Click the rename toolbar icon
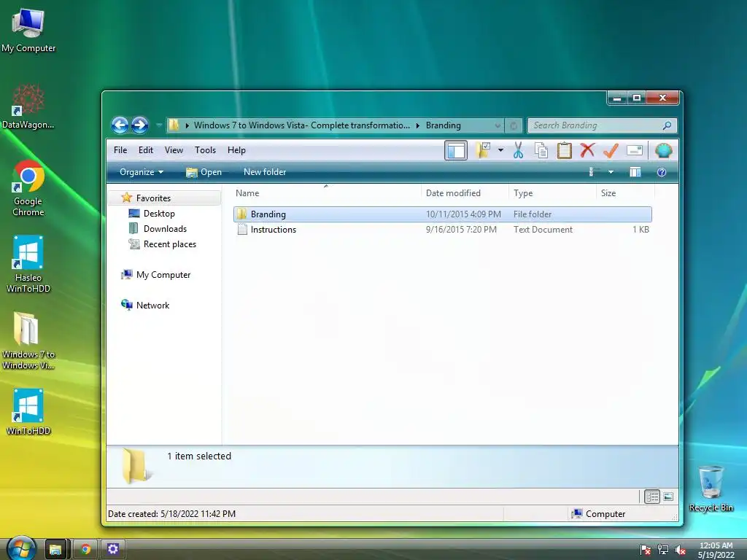Screen dimensions: 747x560 point(635,150)
